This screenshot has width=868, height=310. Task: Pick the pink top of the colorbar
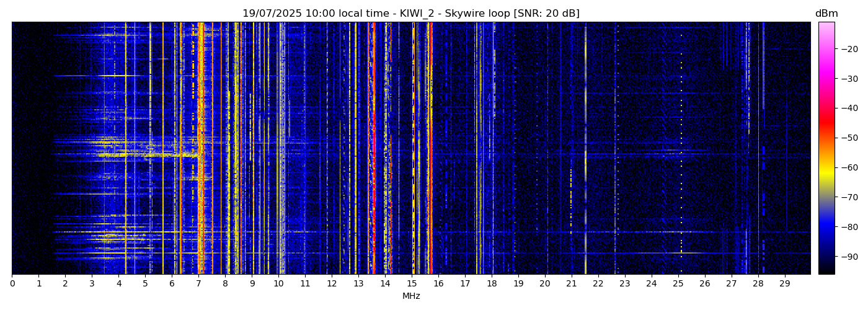click(826, 28)
